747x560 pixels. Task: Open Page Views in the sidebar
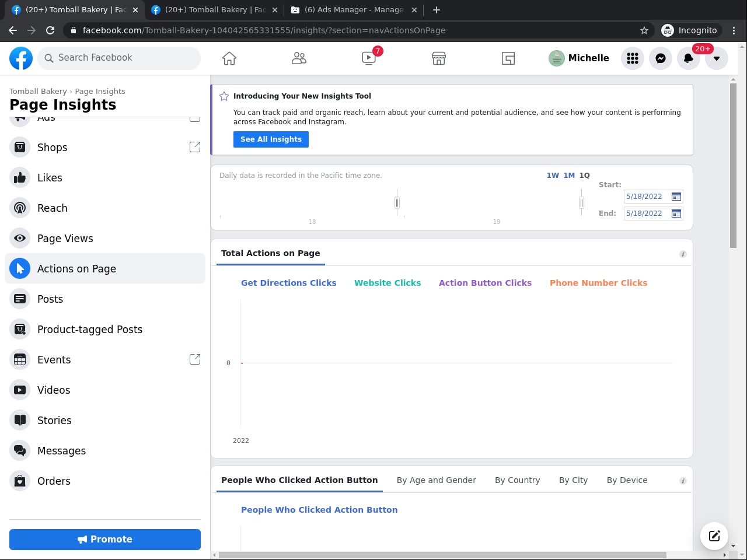click(x=105, y=239)
